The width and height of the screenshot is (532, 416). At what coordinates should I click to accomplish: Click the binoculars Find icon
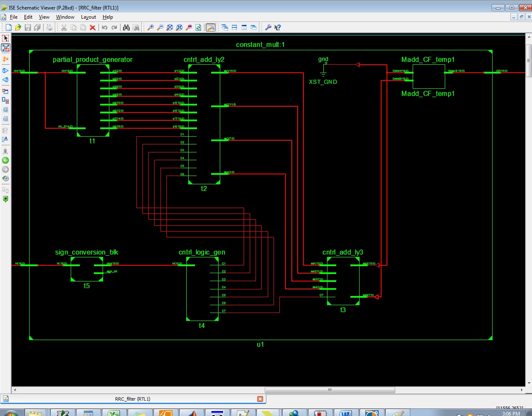click(x=126, y=27)
